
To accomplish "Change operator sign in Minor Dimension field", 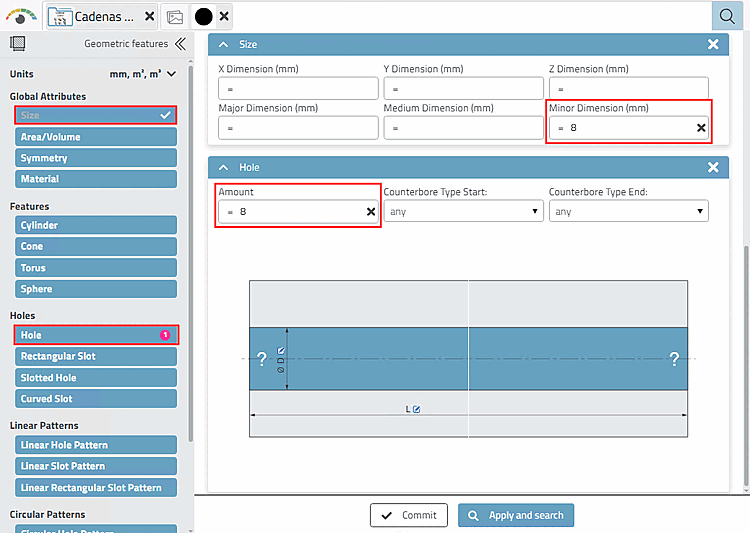I will [561, 129].
